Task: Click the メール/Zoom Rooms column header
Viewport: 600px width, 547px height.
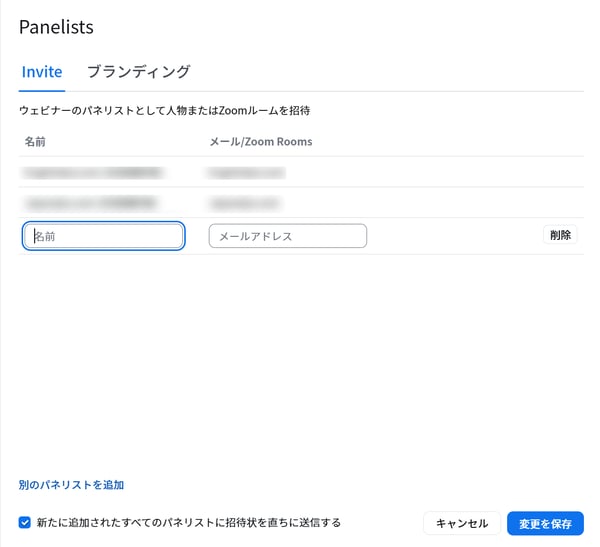Action: point(260,142)
